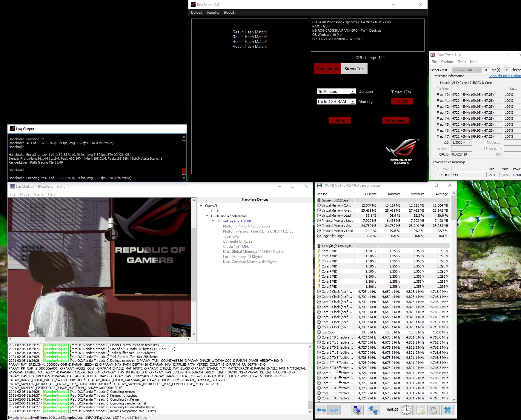Click the STOP button in RealBench
This screenshot has height=420, width=521.
coord(402,101)
